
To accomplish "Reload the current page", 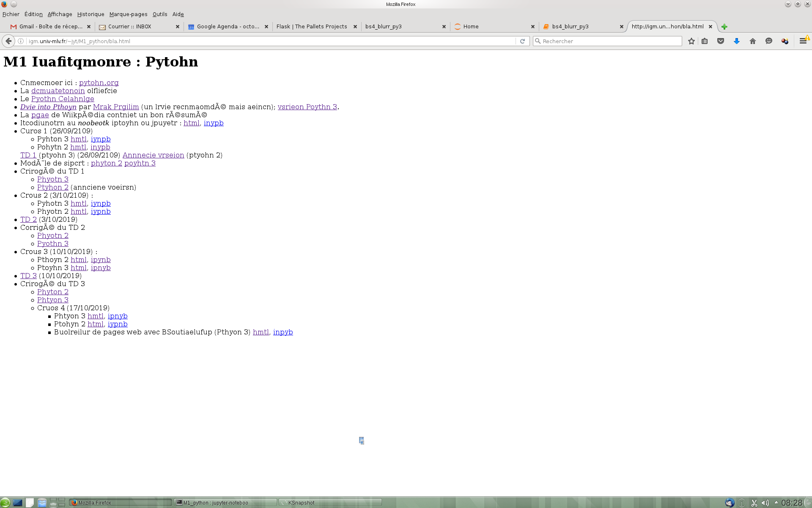I will click(523, 41).
